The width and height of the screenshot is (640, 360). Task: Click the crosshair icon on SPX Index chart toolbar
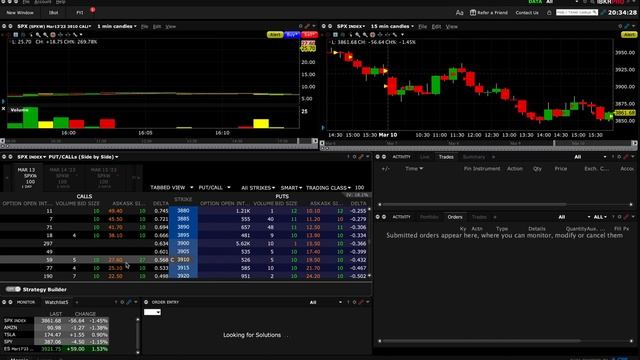[x=372, y=35]
